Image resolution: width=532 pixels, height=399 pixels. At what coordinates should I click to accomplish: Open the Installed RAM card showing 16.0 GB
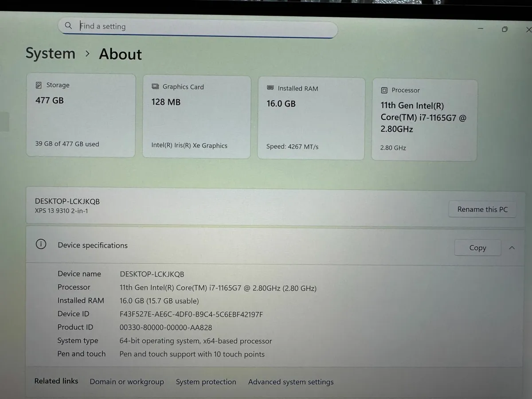pos(310,118)
